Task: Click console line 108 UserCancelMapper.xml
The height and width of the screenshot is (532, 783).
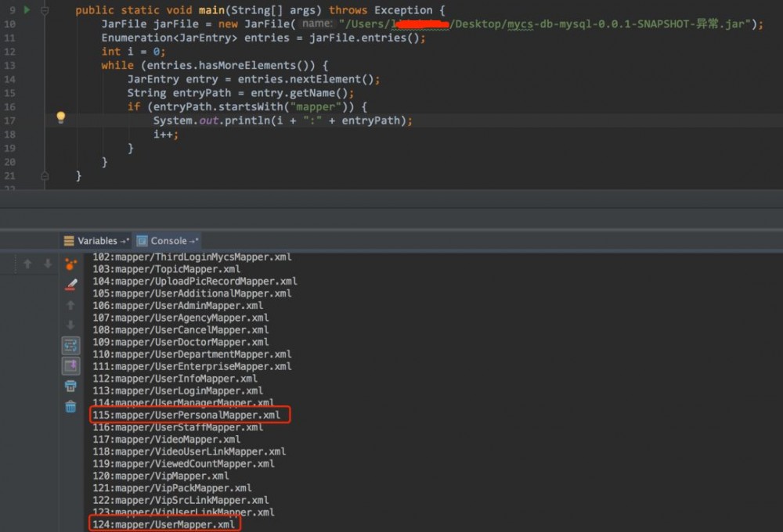Action: [x=180, y=330]
